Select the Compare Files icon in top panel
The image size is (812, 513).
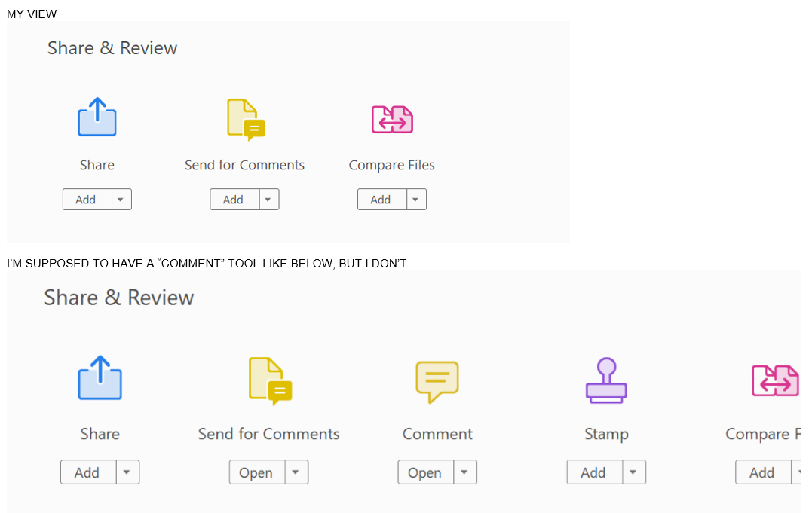391,119
